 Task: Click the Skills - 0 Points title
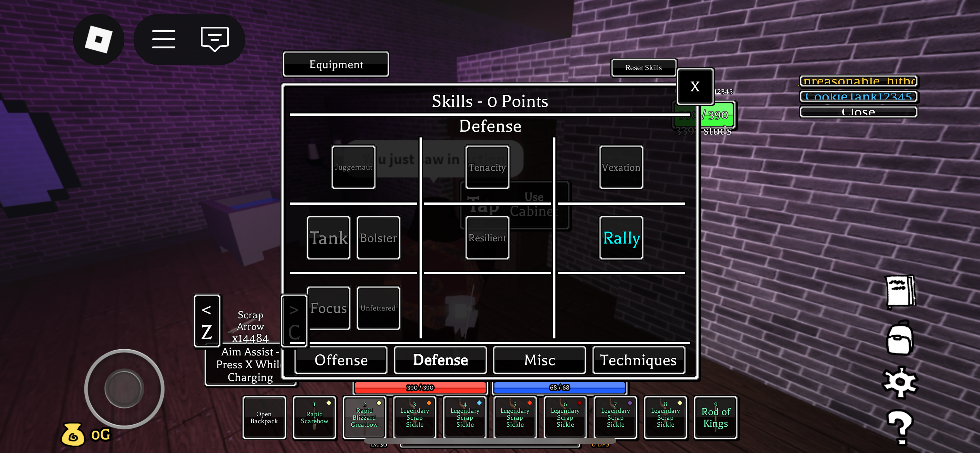point(490,101)
